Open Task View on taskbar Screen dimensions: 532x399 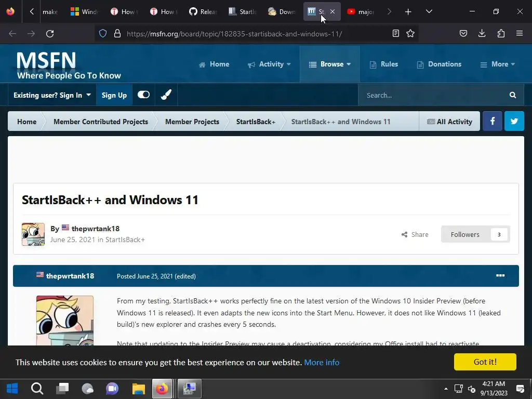(x=62, y=389)
